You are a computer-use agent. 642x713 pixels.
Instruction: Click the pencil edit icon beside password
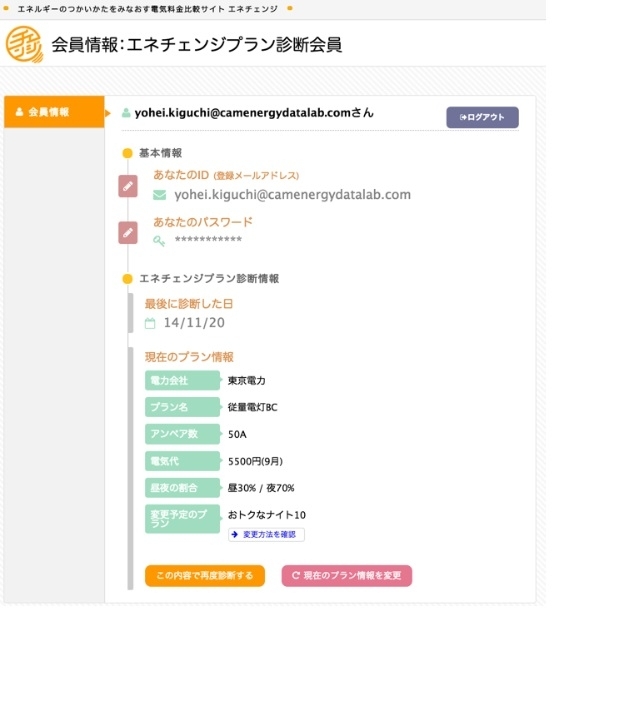128,233
